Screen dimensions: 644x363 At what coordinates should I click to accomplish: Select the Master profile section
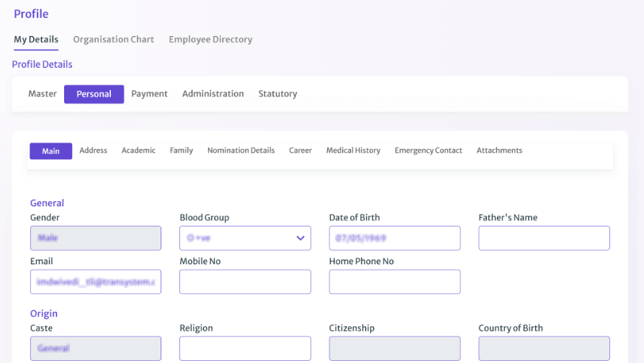coord(43,94)
